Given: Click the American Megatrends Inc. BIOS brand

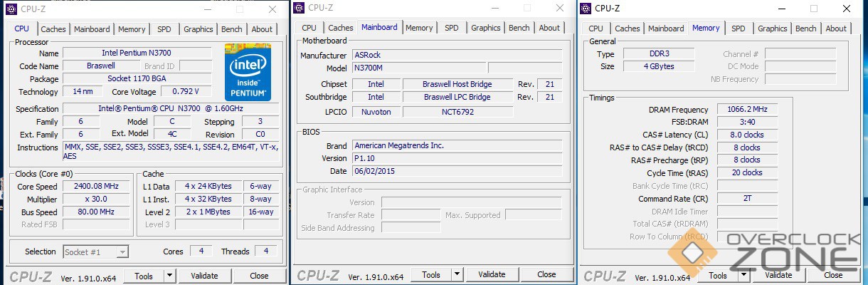Looking at the screenshot, I should (x=457, y=145).
